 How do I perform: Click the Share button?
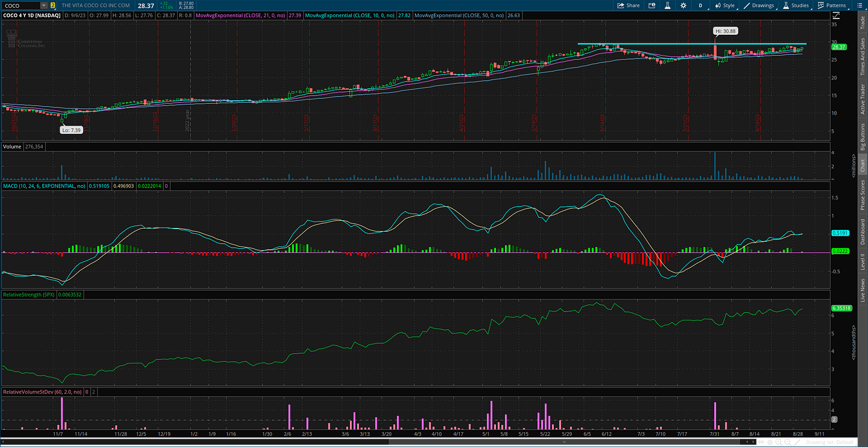(x=628, y=5)
